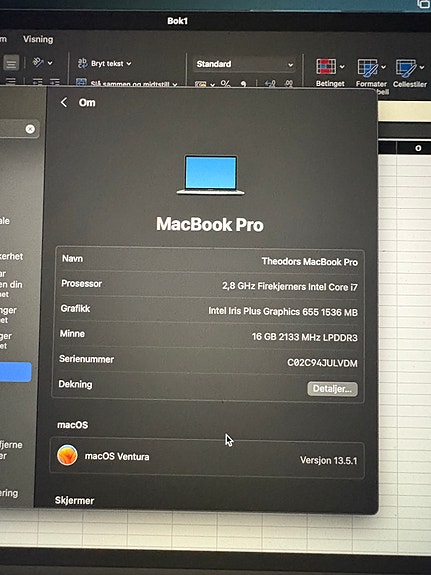The image size is (431, 575).
Task: Open the Betinget formatting icon
Action: click(x=326, y=67)
